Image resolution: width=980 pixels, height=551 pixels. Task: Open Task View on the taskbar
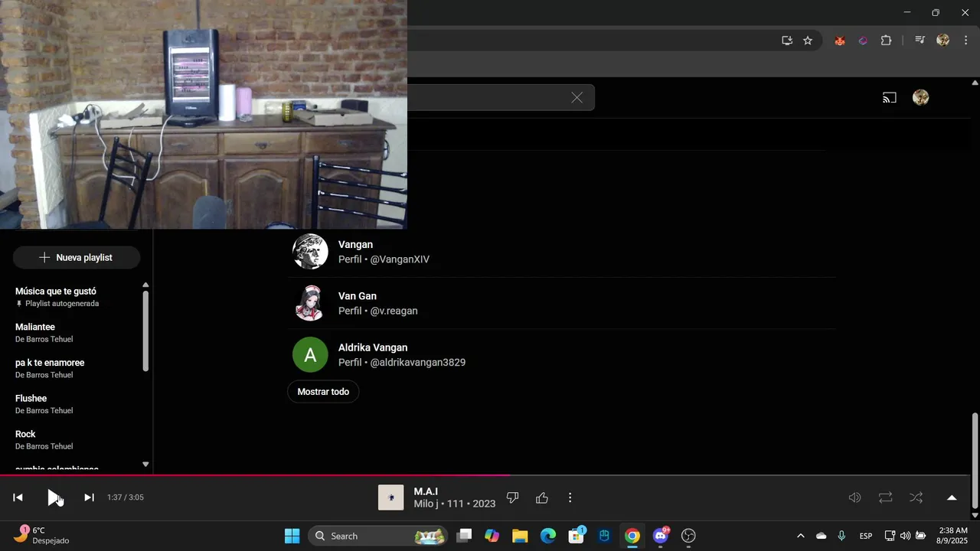coord(464,536)
